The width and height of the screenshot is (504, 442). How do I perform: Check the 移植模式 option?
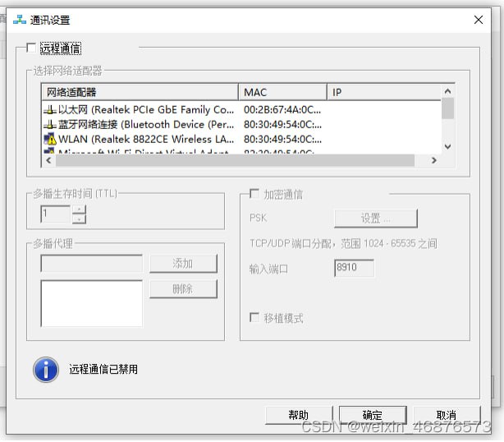click(x=254, y=318)
